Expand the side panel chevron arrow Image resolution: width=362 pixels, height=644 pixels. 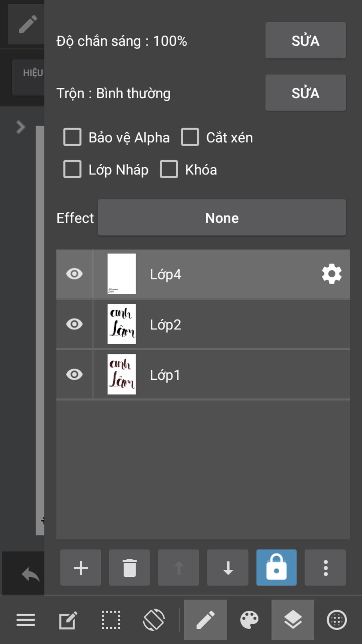(x=21, y=127)
